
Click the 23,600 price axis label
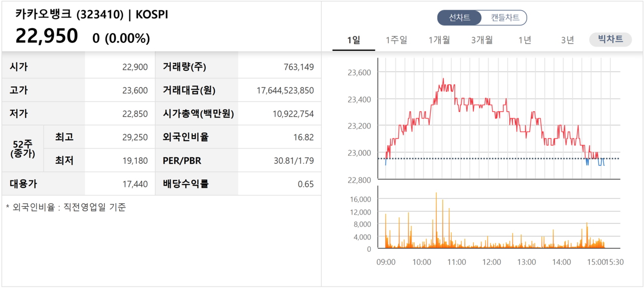[x=359, y=72]
